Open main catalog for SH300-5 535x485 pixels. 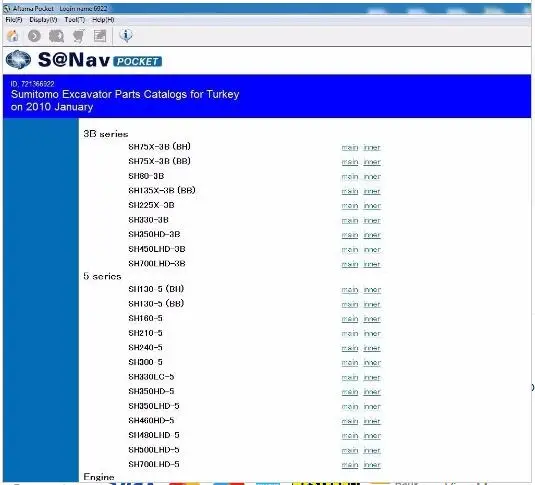tap(350, 362)
